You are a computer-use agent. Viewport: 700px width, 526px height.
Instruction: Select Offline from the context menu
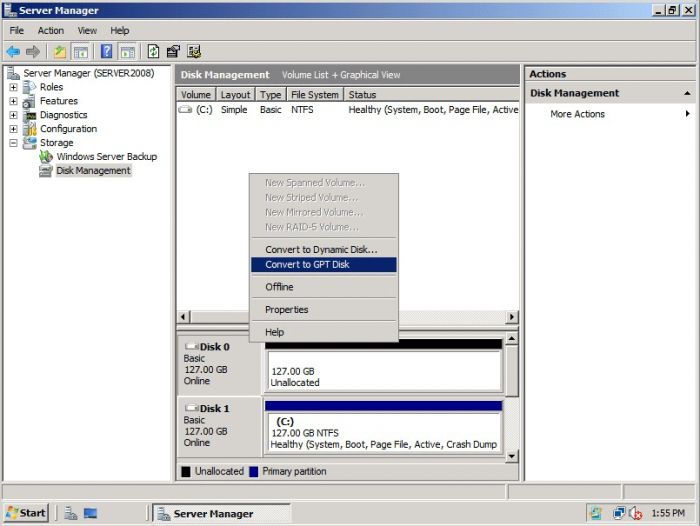click(x=324, y=287)
